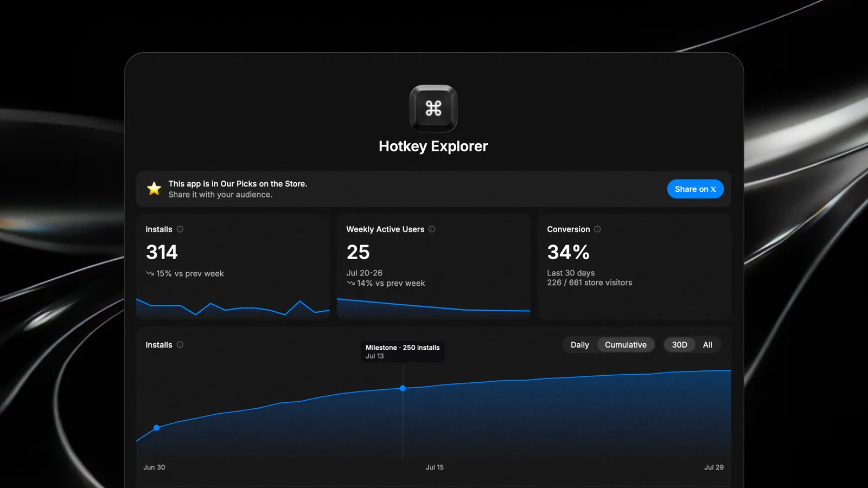
Task: Click the 314 installs value
Action: click(162, 252)
